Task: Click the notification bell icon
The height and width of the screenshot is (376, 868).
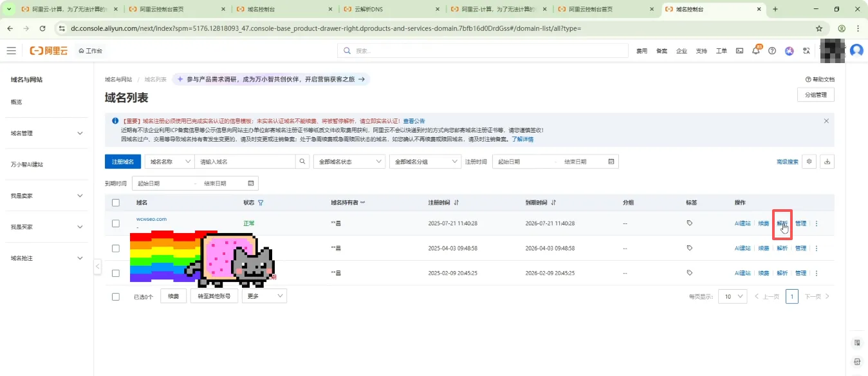Action: tap(756, 51)
